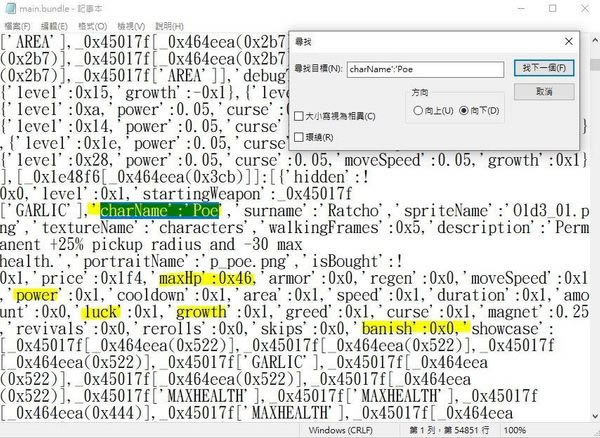The height and width of the screenshot is (438, 600).
Task: Click the Notepad icon in the title bar
Action: 9,8
